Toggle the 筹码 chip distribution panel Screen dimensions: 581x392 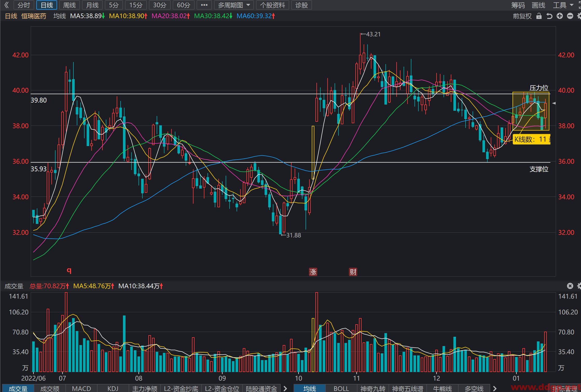(518, 5)
